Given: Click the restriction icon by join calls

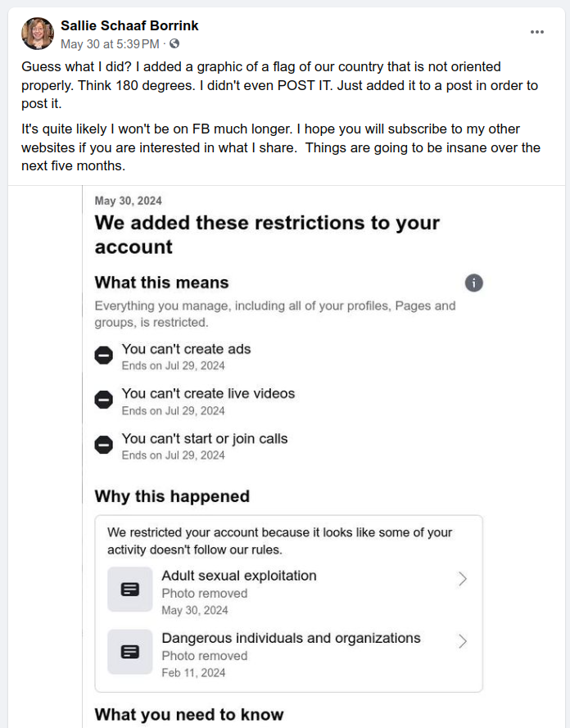Looking at the screenshot, I should pos(103,445).
